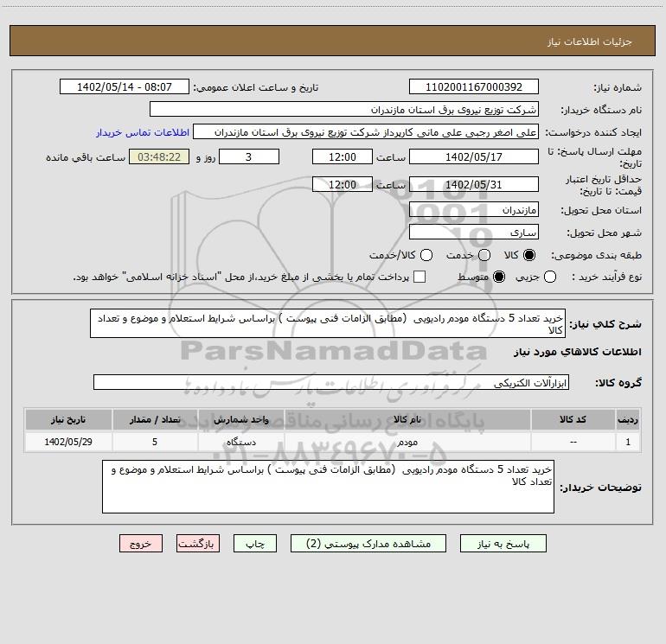666x644 pixels.
Task: Click the خروج exit button
Action: point(141,544)
